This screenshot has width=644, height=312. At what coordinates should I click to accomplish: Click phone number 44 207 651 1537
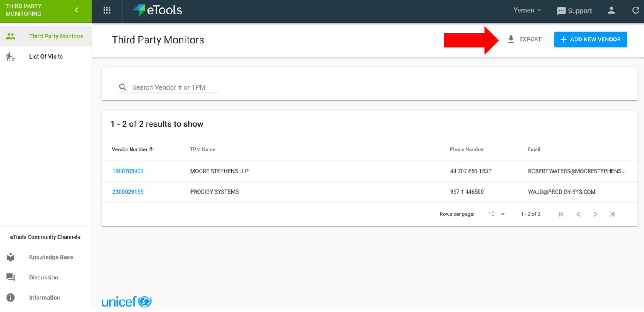[471, 171]
